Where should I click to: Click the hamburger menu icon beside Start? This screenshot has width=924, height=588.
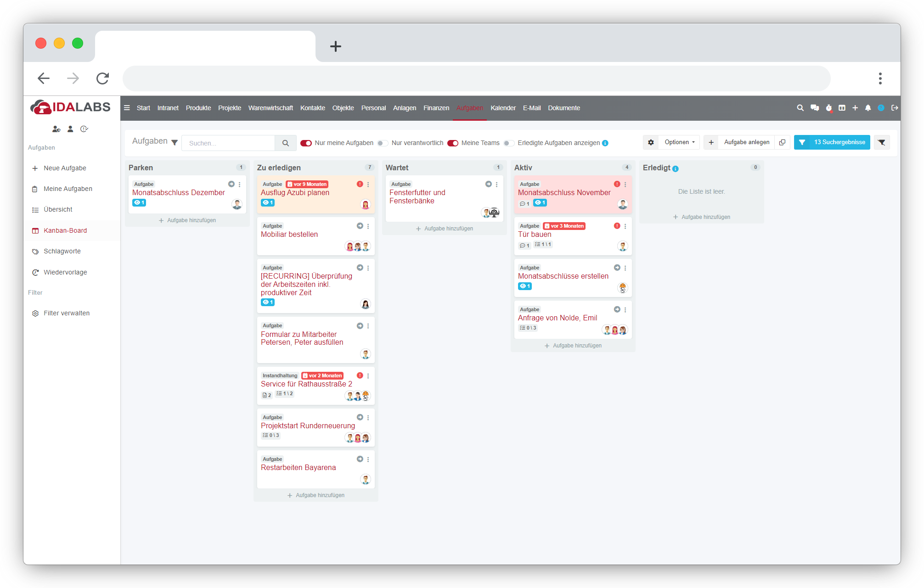127,108
